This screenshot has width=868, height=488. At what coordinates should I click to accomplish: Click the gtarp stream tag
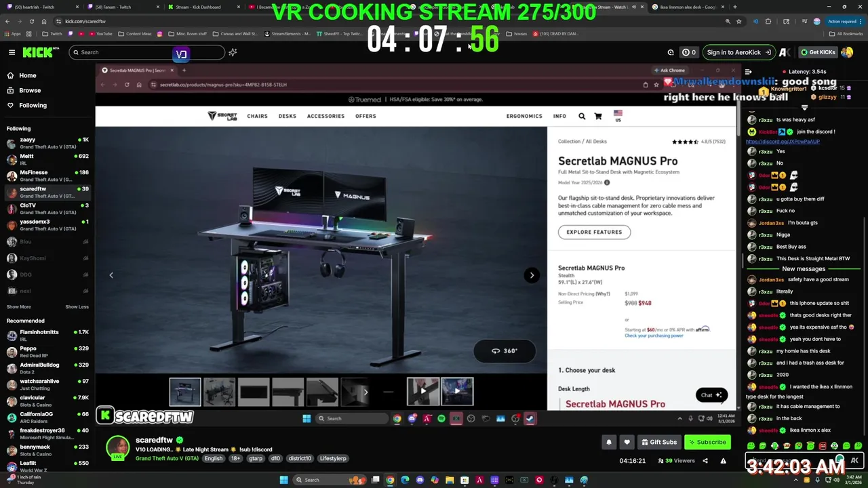(x=256, y=458)
